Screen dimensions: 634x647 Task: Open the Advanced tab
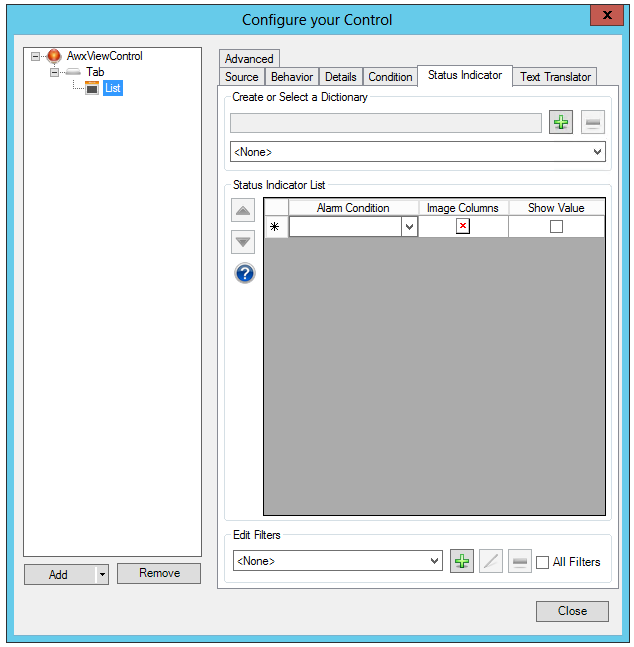click(249, 59)
